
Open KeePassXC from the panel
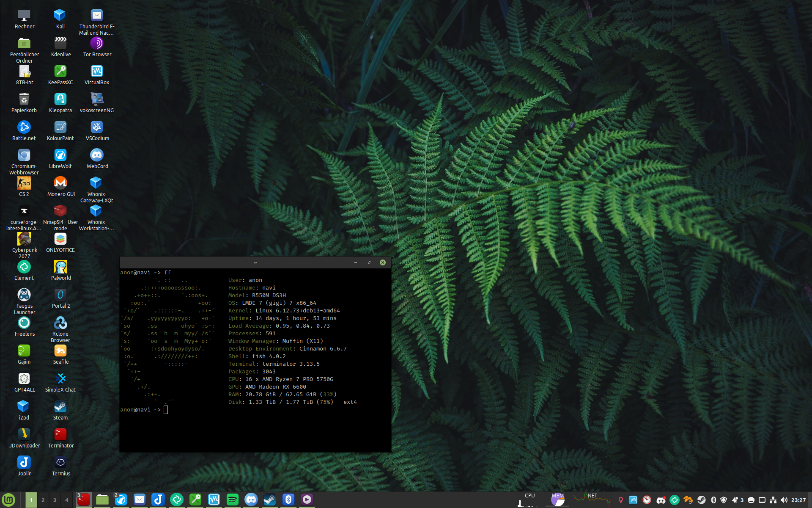point(195,500)
